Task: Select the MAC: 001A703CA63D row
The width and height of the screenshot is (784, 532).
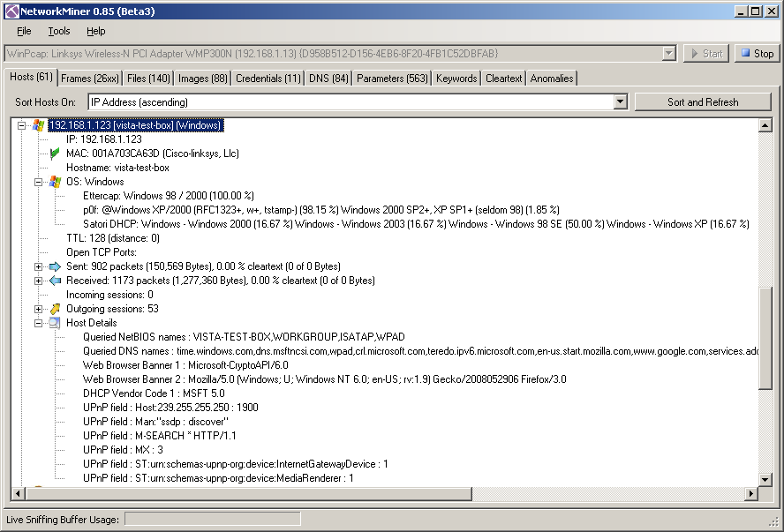Action: (x=153, y=154)
